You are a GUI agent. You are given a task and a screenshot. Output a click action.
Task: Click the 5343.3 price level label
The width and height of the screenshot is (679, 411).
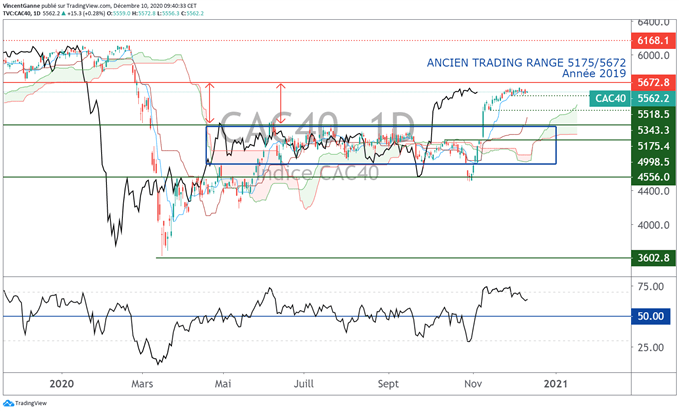click(653, 130)
